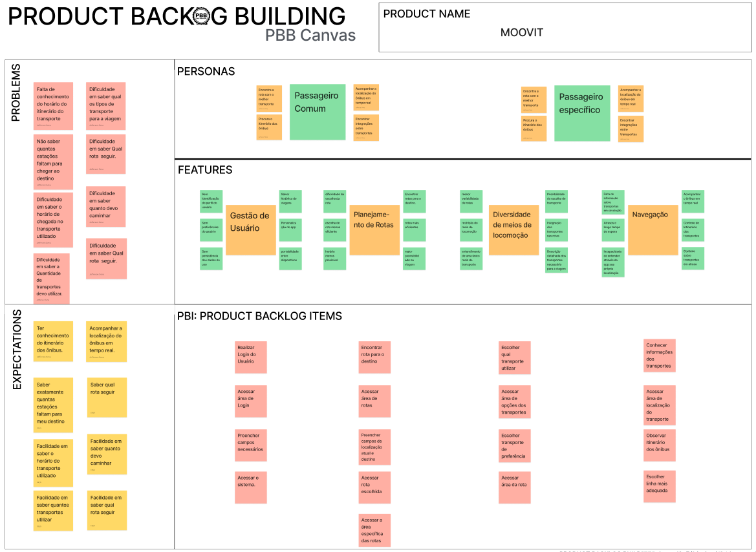
Task: Select the MOOVIT product name field
Action: [565, 27]
